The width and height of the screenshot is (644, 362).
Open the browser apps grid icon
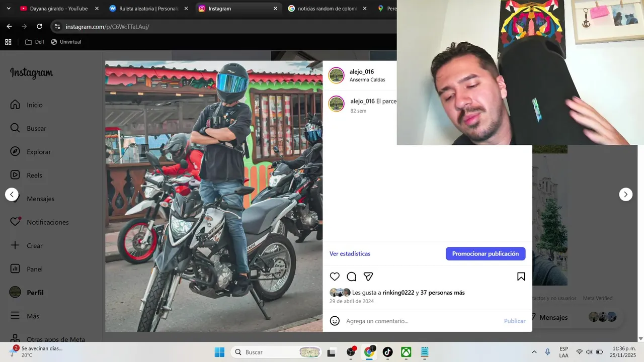coord(8,42)
